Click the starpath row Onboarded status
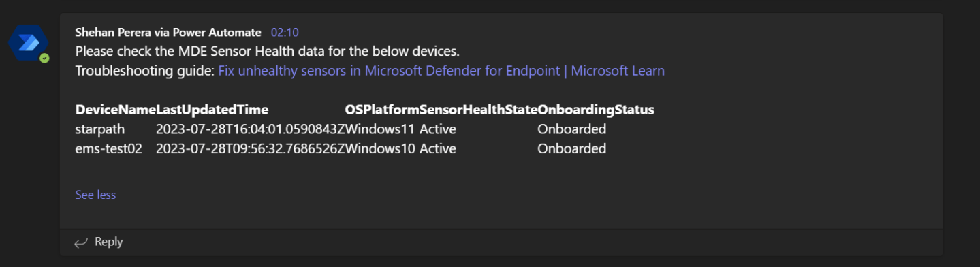980x267 pixels. click(x=571, y=129)
